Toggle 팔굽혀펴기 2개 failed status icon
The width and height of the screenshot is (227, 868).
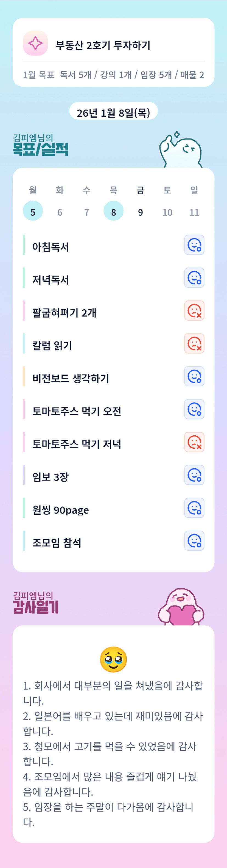(194, 311)
